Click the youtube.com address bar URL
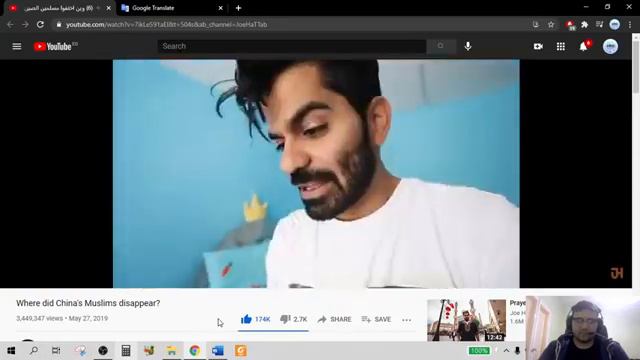Screen dimensions: 640x360 click(167, 24)
